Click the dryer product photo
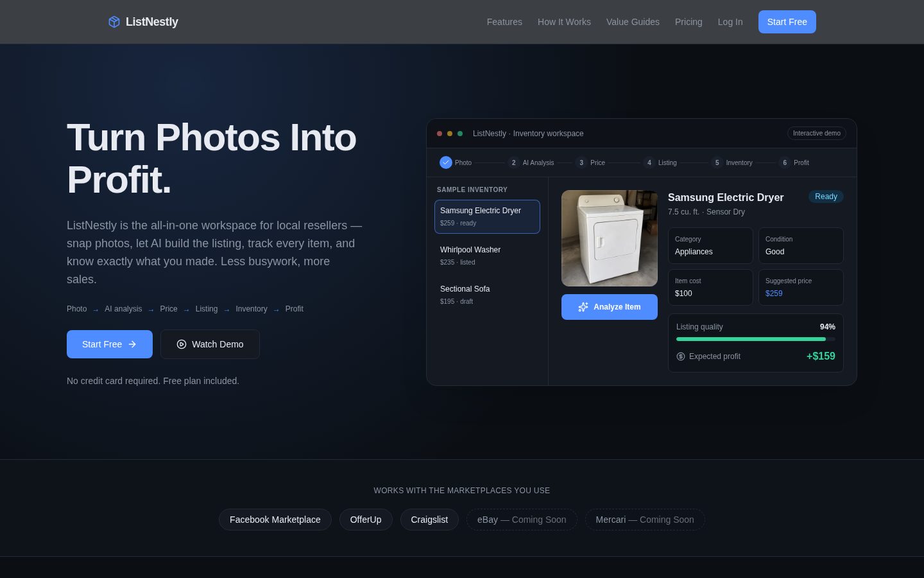Viewport: 924px width, 578px height. coord(610,238)
